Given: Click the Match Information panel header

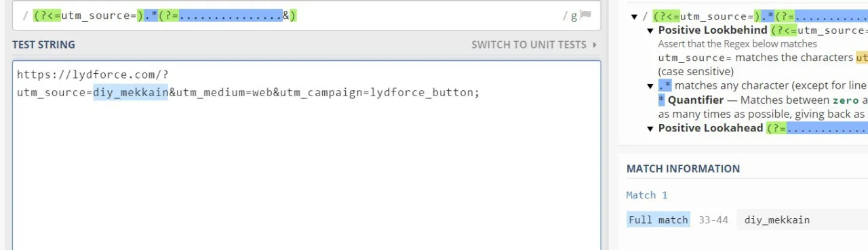Looking at the screenshot, I should (683, 169).
